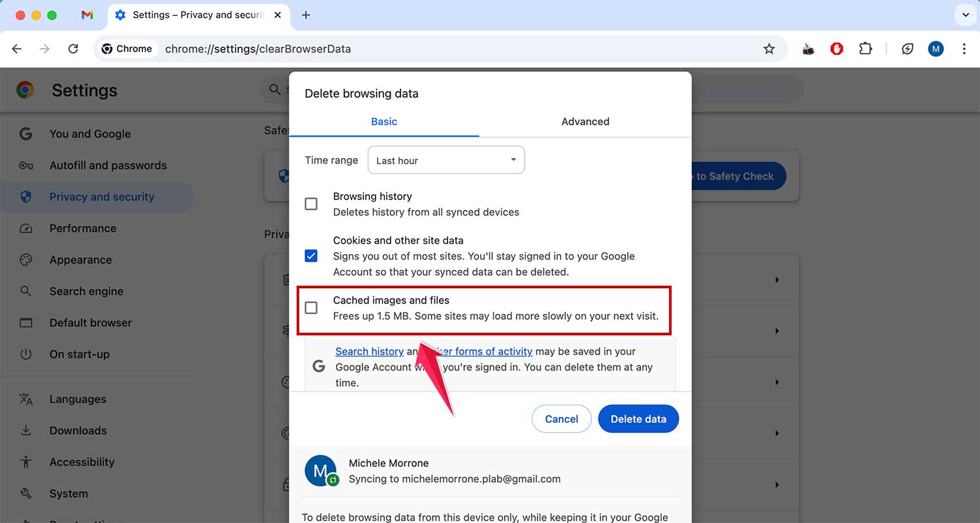Check Cached images and files
Screen dimensions: 980x523
pyautogui.click(x=311, y=307)
